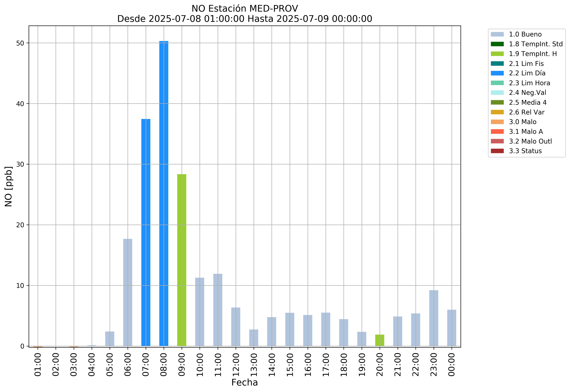Click the chart title NO Estación MED-PROV
Viewport: 570px width, 392px height.
(245, 9)
